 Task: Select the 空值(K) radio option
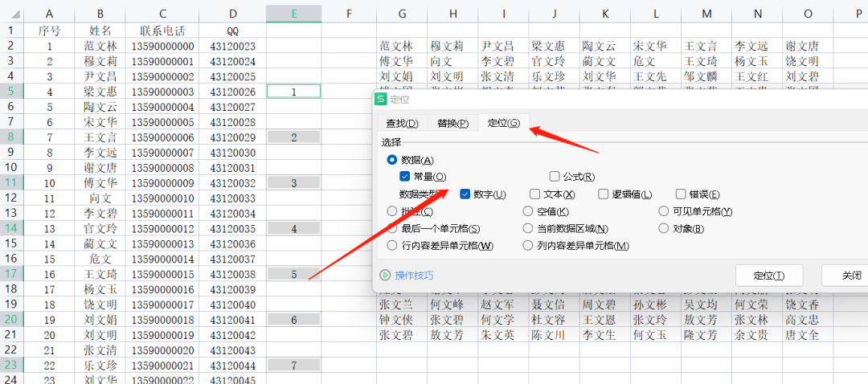tap(527, 211)
